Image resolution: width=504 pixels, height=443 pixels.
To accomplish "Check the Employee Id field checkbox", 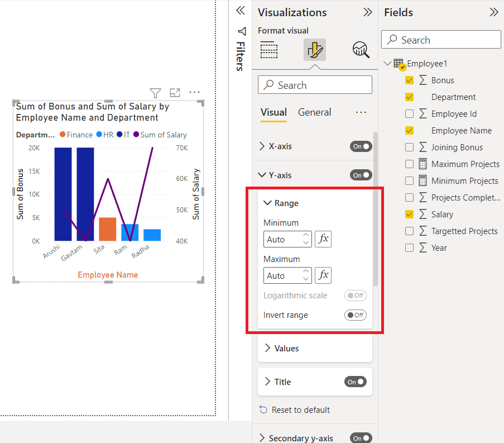I will (x=409, y=113).
